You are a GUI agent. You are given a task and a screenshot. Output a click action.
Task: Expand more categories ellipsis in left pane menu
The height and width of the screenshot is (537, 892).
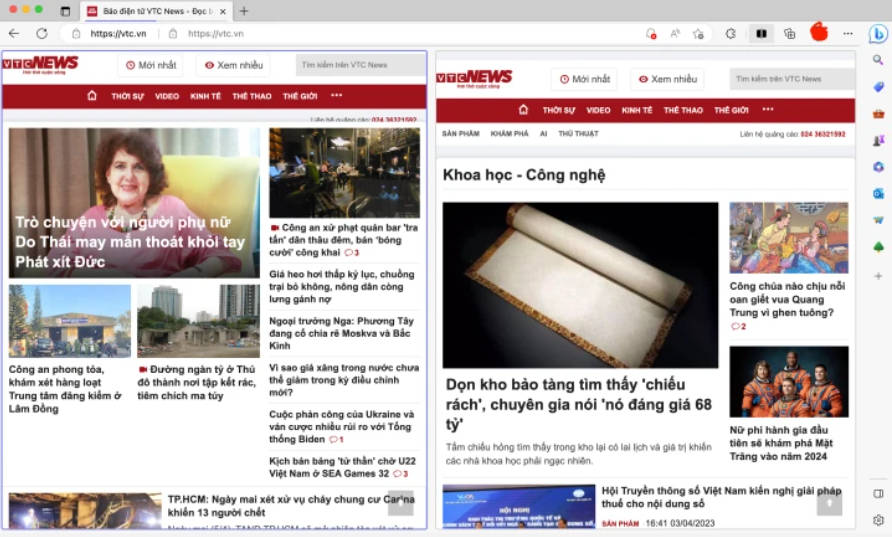tap(336, 96)
